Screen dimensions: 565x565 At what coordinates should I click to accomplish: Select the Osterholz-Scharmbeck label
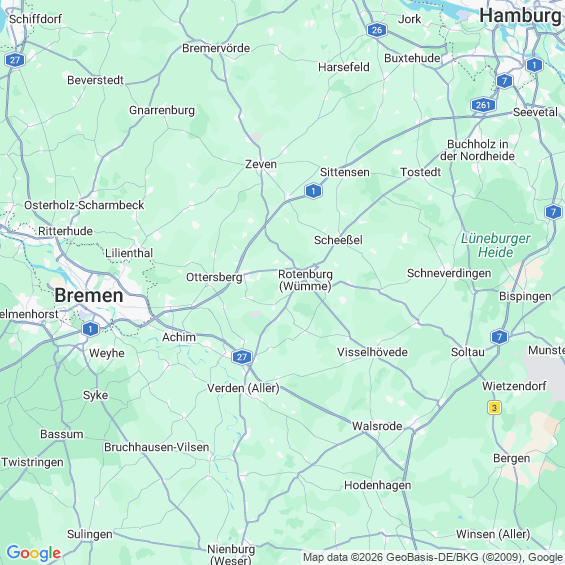click(84, 205)
